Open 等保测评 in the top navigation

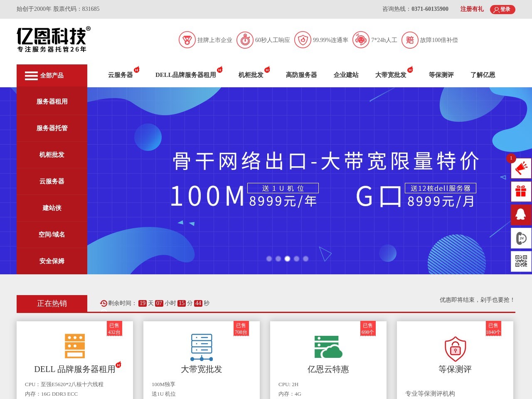point(441,75)
